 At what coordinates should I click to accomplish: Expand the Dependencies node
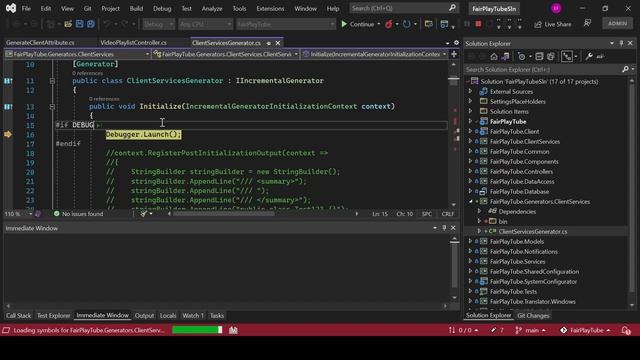(480, 211)
